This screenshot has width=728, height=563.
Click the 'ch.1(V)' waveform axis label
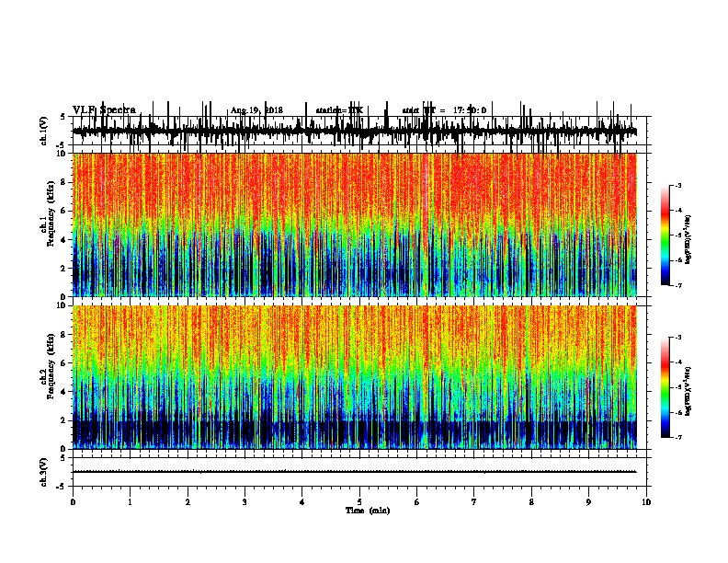(x=43, y=131)
